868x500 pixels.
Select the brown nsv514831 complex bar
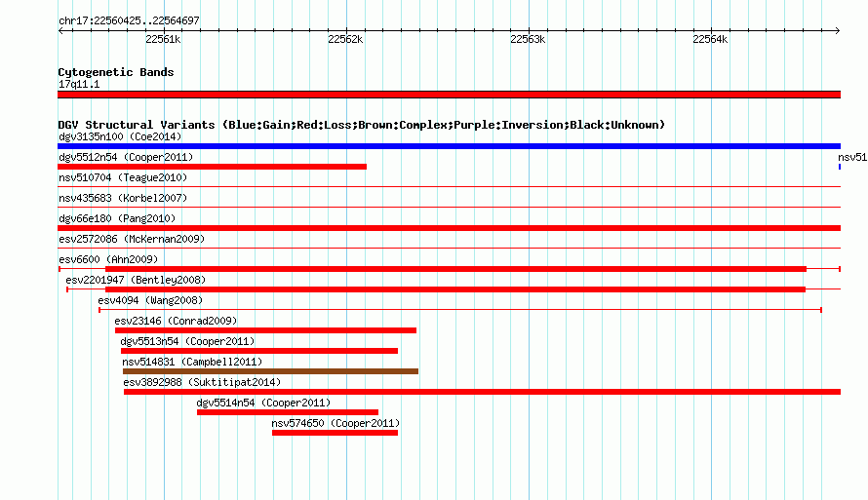tap(271, 371)
